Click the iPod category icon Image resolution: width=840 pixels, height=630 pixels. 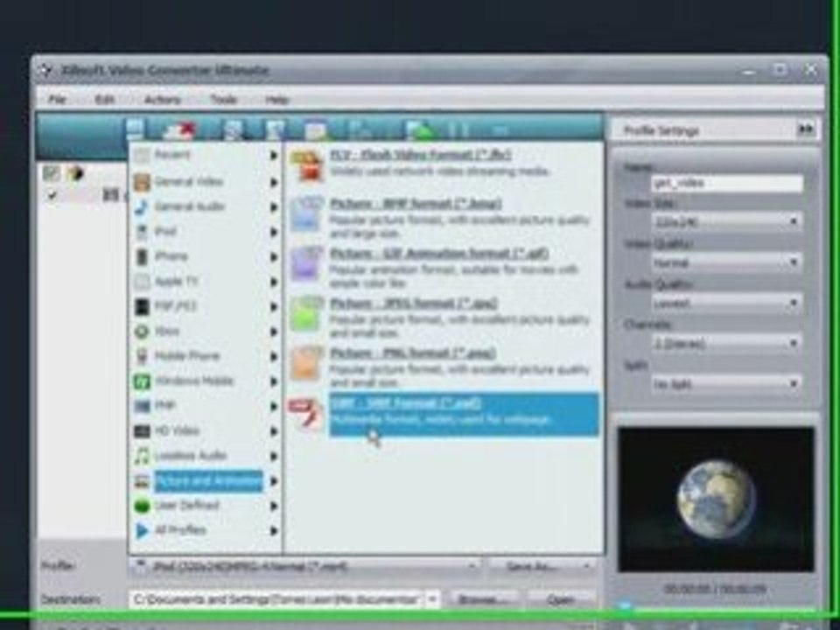142,232
